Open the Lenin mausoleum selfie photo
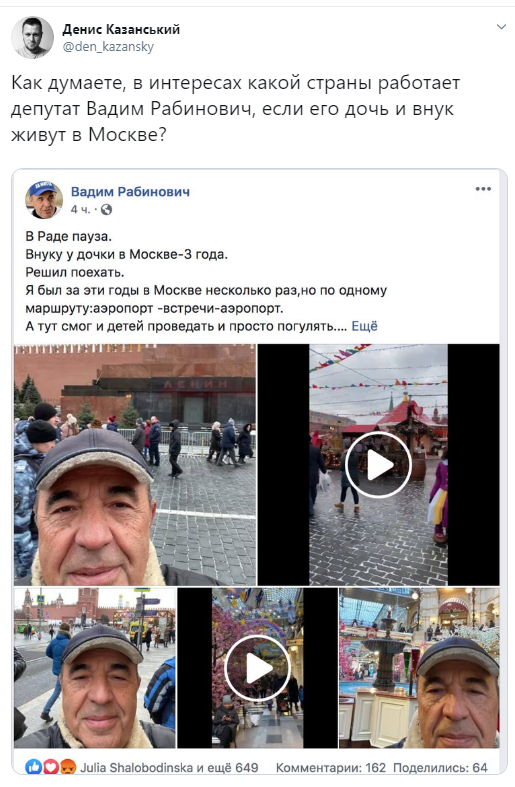515x787 pixels. point(135,465)
